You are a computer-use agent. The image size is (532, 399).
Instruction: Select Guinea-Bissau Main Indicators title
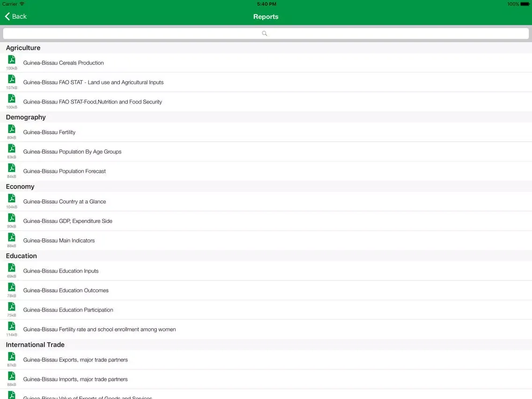point(59,241)
